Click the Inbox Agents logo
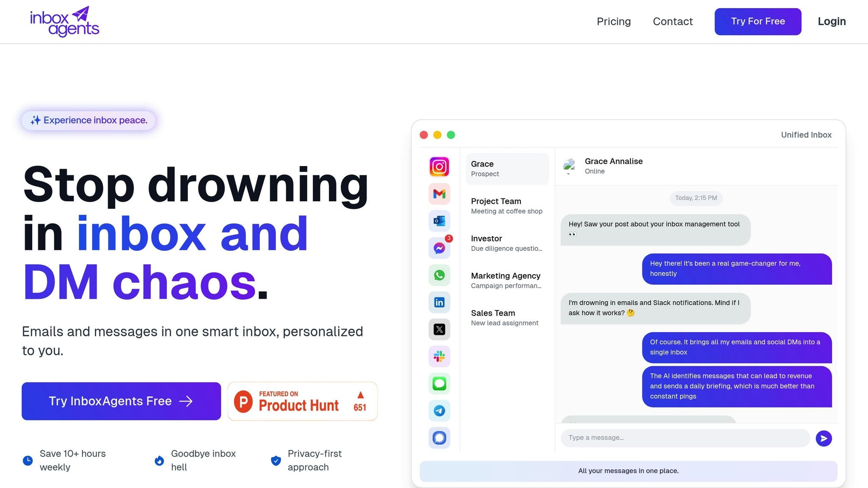The width and height of the screenshot is (868, 488). point(64,21)
